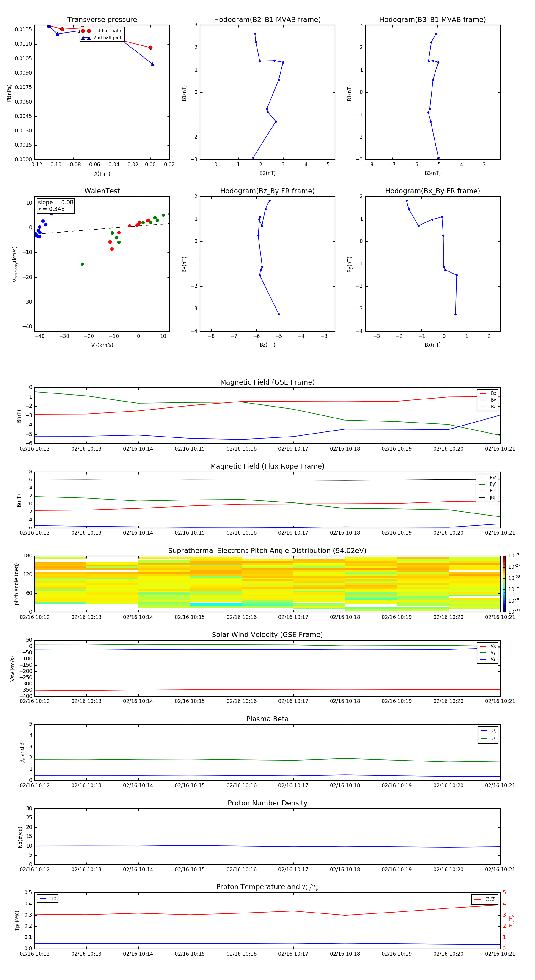Click the pitch angle colorbar
This screenshot has height=980, width=535.
point(504,584)
